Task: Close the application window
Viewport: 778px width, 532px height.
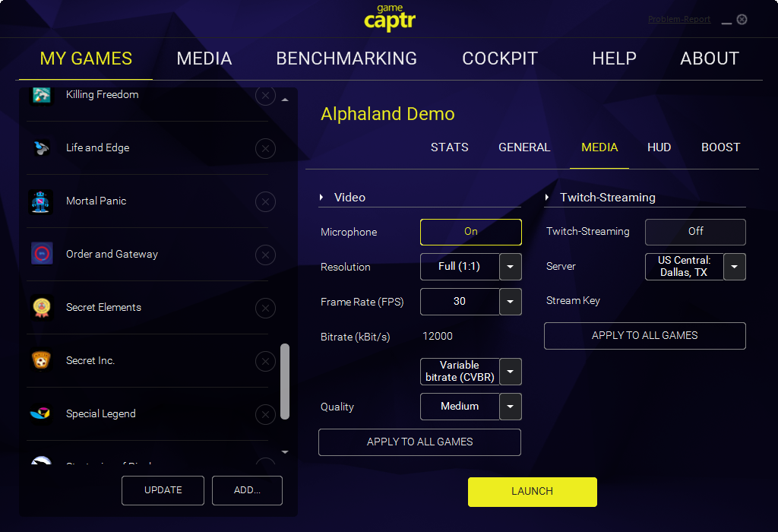Action: pyautogui.click(x=742, y=19)
